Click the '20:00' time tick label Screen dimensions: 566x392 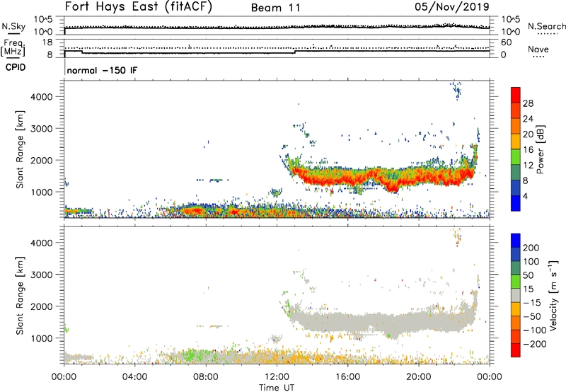pos(419,377)
